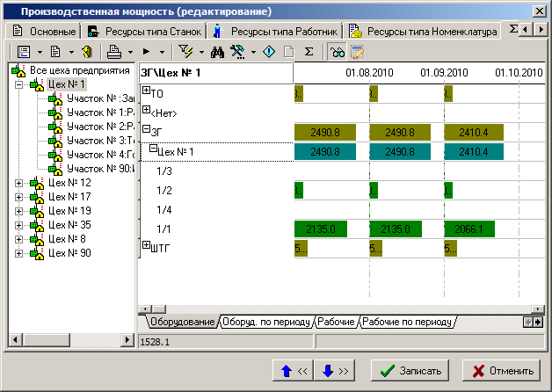The image size is (552, 392).
Task: Open the Ресурсы типа Станок tab
Action: [x=144, y=32]
